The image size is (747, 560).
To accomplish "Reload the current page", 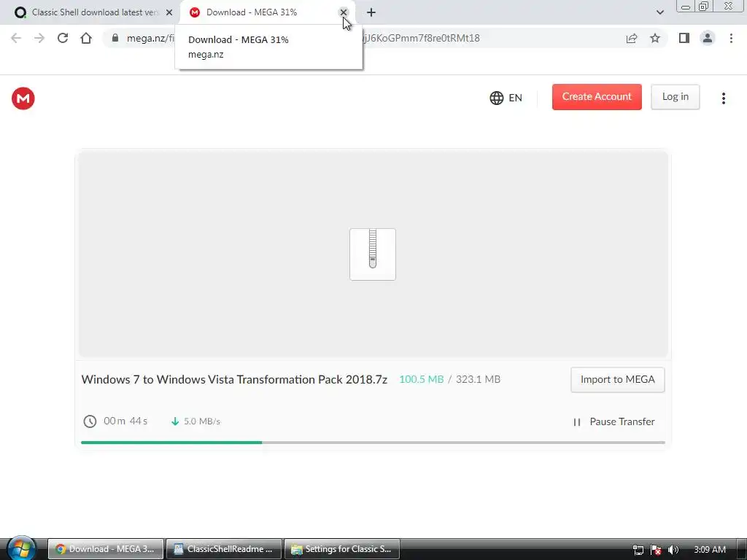I will 63,38.
